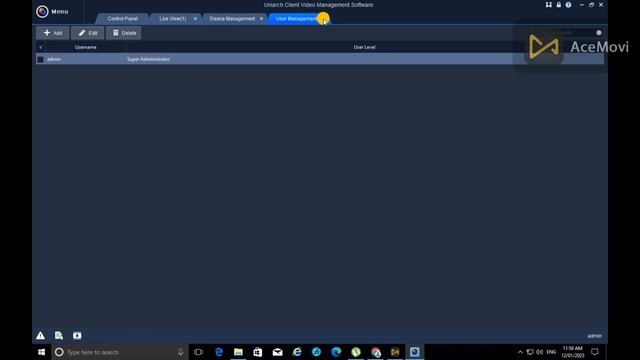
Task: Minimize the Uniarch client window
Action: tap(582, 5)
